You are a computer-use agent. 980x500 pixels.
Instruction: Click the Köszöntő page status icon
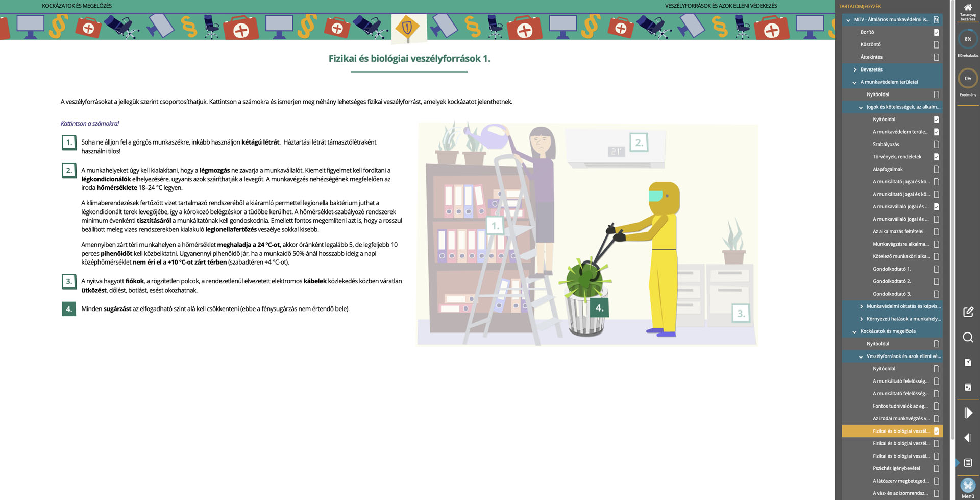[x=936, y=44]
